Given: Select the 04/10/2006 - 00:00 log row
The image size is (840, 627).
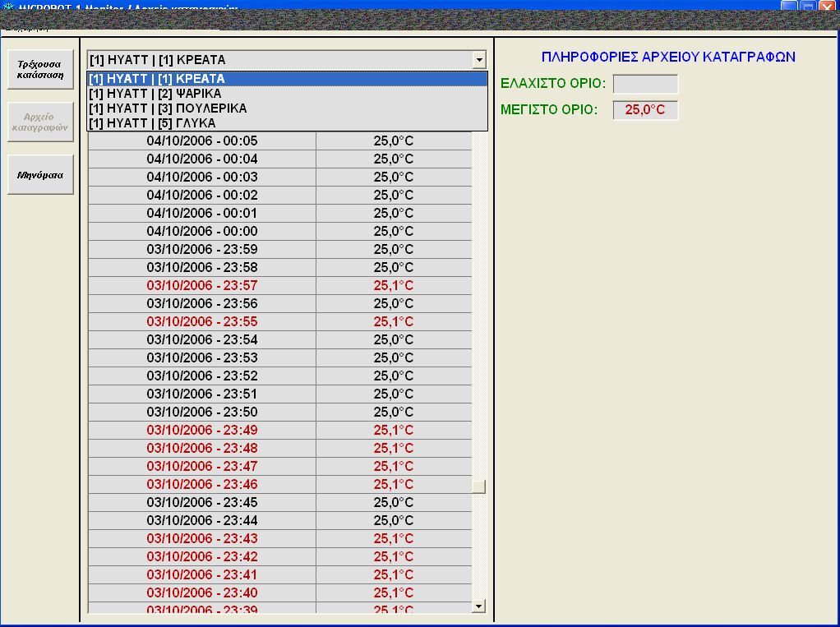Looking at the screenshot, I should [x=202, y=231].
